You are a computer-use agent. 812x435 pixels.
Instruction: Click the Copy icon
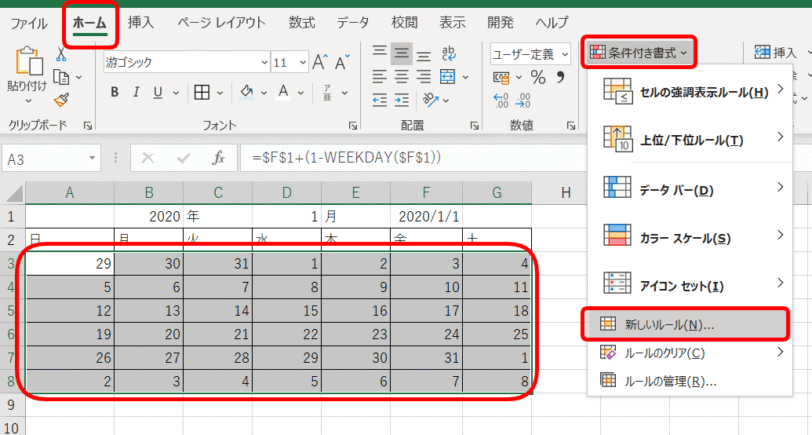pyautogui.click(x=62, y=77)
